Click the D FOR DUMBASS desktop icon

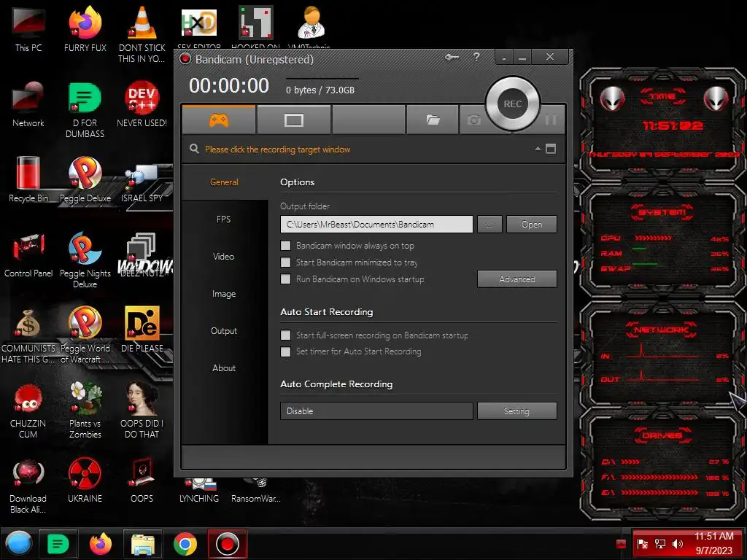coord(85,110)
